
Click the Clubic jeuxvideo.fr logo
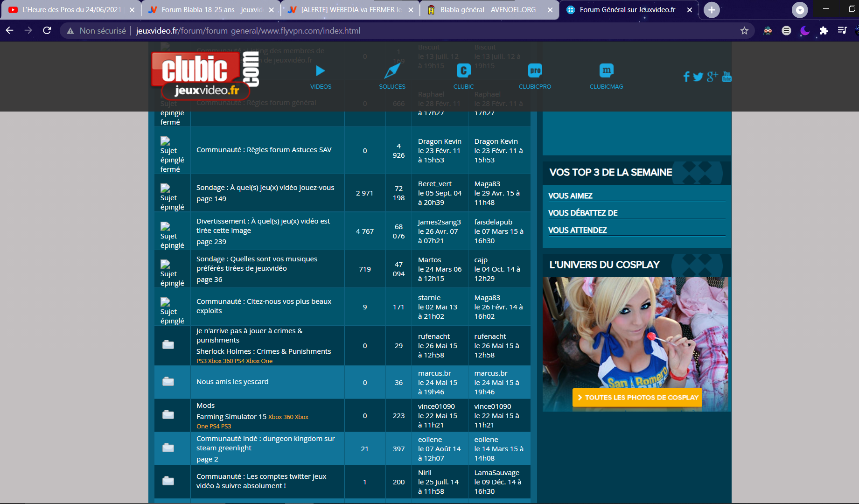[205, 75]
